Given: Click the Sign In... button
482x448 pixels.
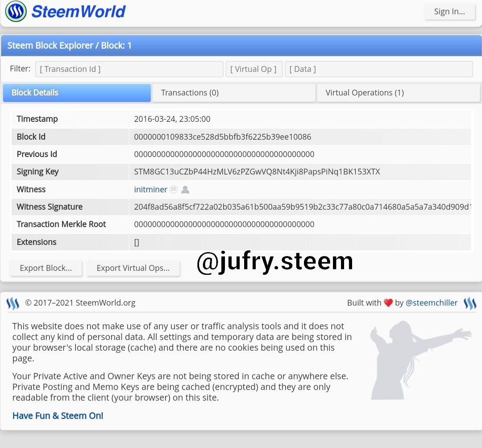Looking at the screenshot, I should [x=449, y=12].
